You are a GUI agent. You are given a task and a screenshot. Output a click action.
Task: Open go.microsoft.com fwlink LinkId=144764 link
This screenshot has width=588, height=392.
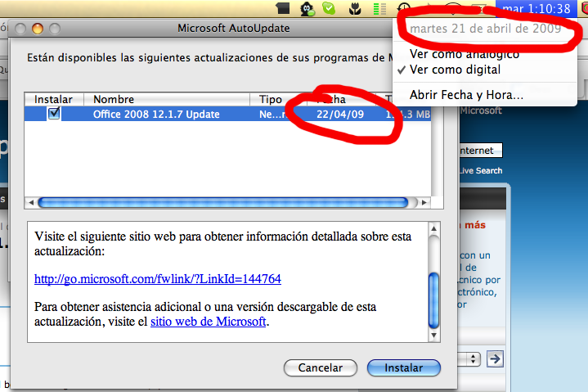[x=158, y=279]
